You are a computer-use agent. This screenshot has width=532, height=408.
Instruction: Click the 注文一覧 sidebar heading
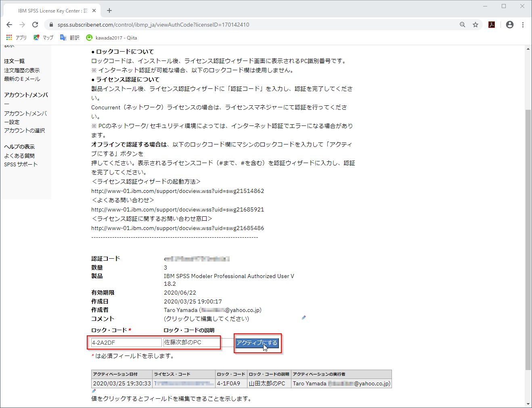(x=14, y=61)
